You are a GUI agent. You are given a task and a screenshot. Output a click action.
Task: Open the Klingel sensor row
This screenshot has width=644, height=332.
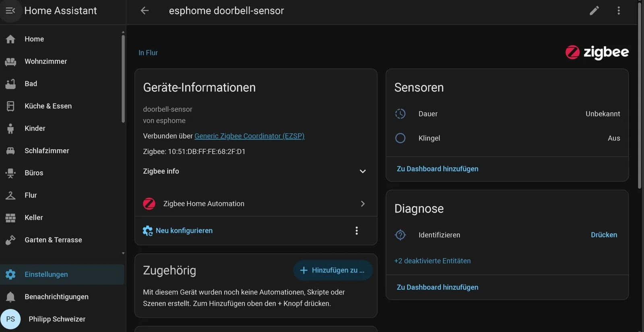pyautogui.click(x=507, y=138)
